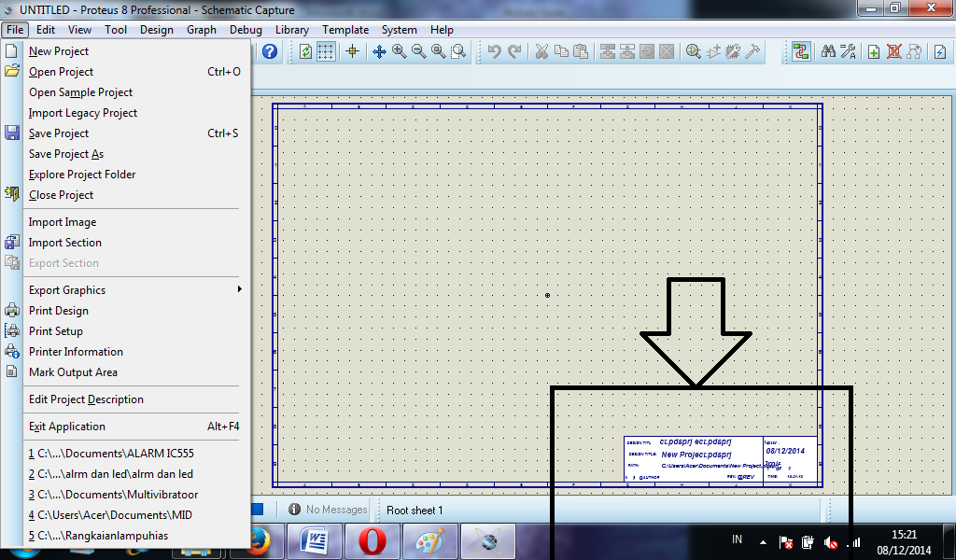
Task: Click the Search and Tag binoculars icon
Action: 828,51
